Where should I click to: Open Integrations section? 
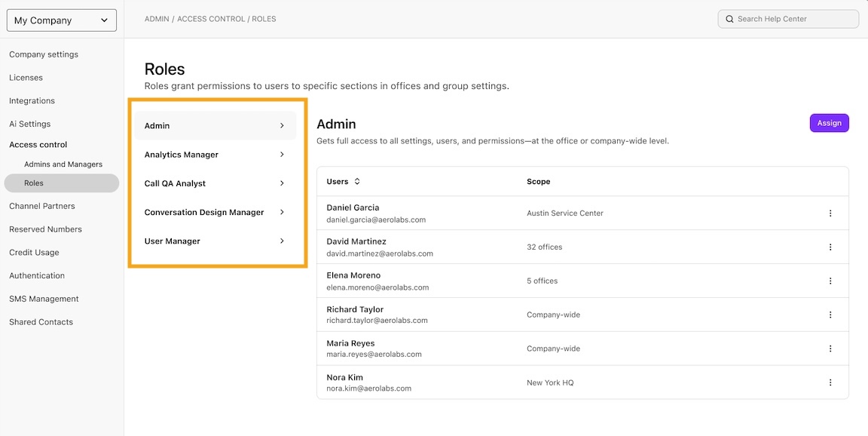tap(32, 101)
